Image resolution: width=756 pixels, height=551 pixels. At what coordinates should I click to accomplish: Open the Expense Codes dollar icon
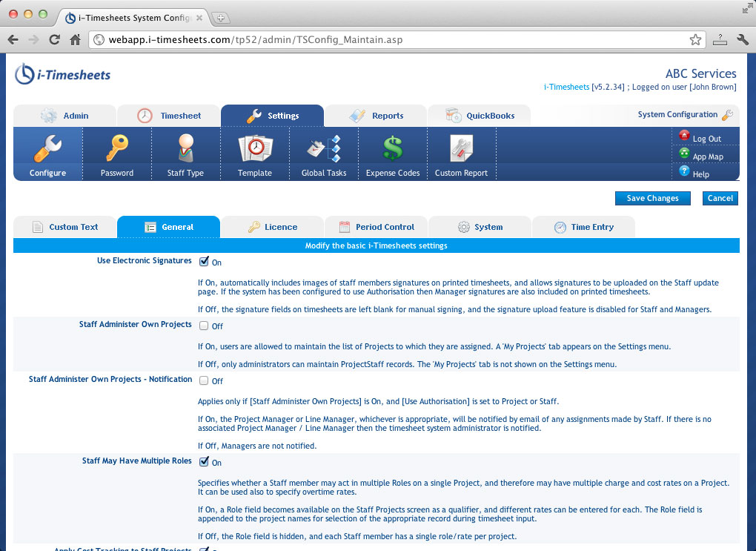pos(393,148)
